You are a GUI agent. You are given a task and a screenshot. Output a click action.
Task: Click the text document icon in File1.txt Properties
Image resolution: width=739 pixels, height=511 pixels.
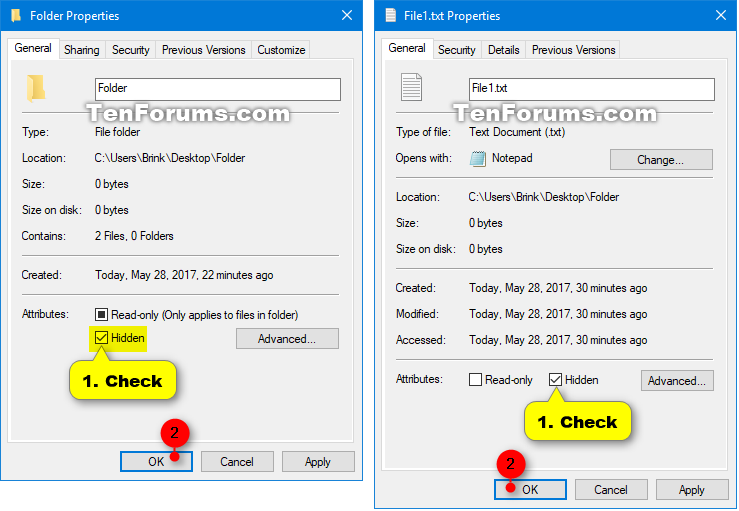click(411, 87)
